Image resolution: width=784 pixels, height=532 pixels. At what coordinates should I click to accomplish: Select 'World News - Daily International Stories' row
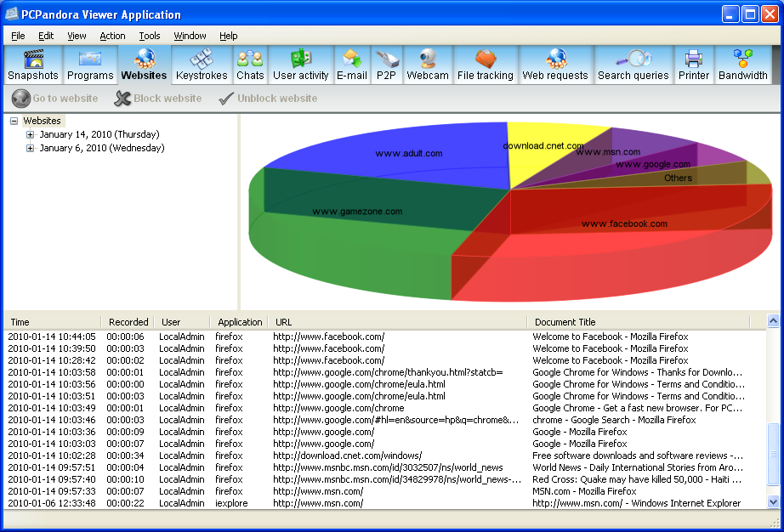point(385,467)
